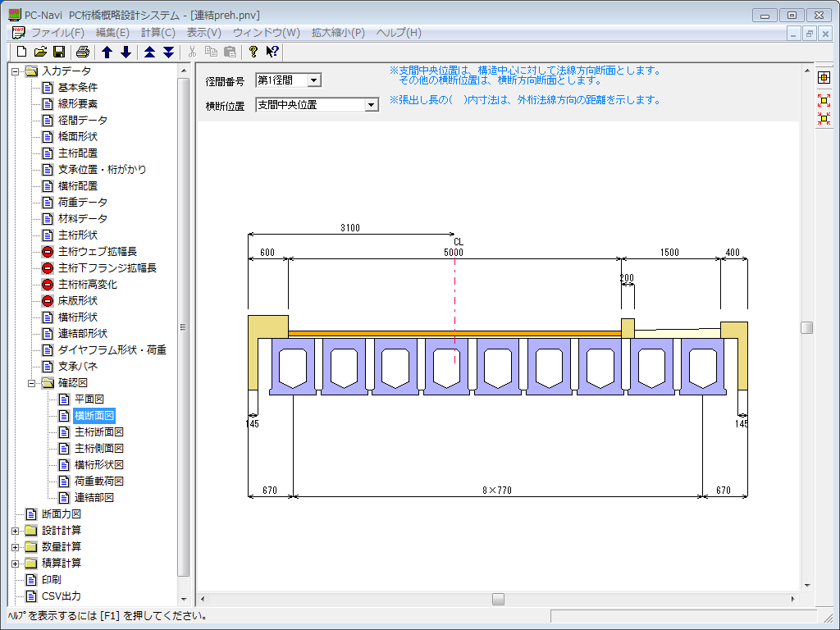Click the double down arrow toolbar icon
Screen dimensions: 840x630
click(x=168, y=52)
